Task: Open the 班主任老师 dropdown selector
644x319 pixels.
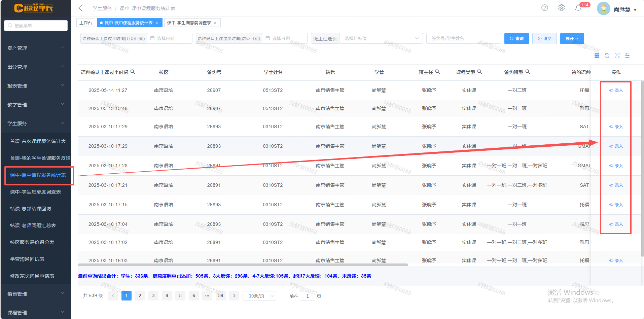Action: pos(381,39)
